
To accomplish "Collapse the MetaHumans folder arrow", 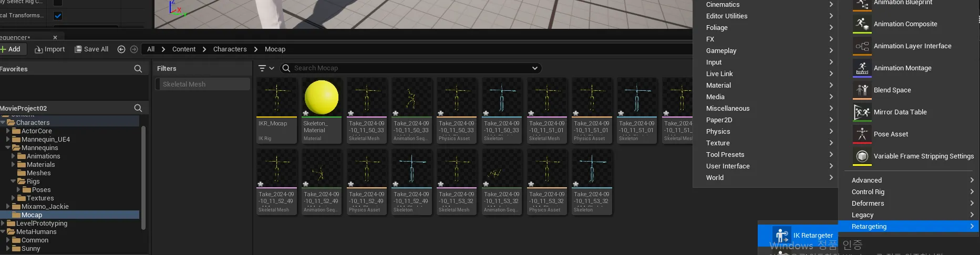I will coord(3,231).
